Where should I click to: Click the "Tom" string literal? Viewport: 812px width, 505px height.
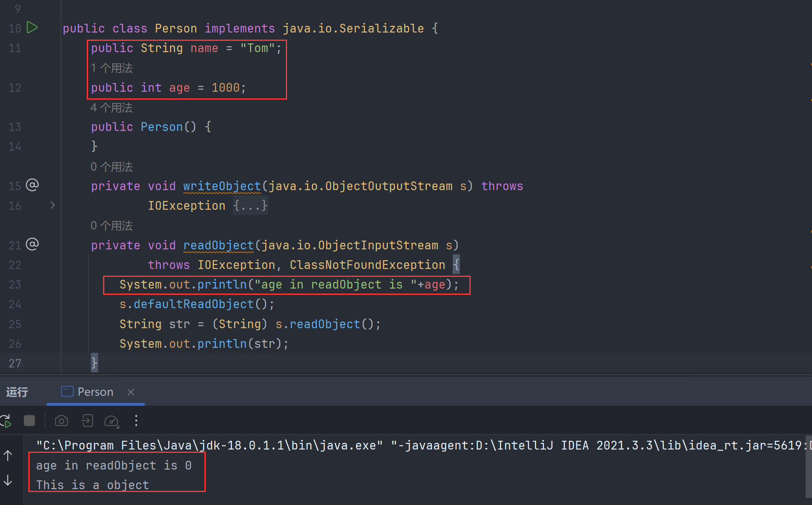click(258, 48)
